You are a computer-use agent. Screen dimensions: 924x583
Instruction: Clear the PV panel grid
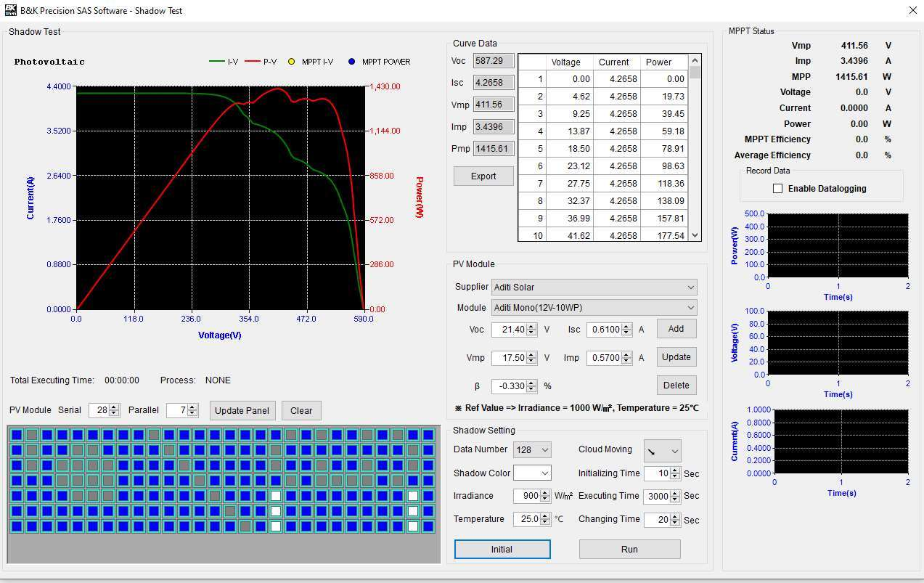(301, 410)
